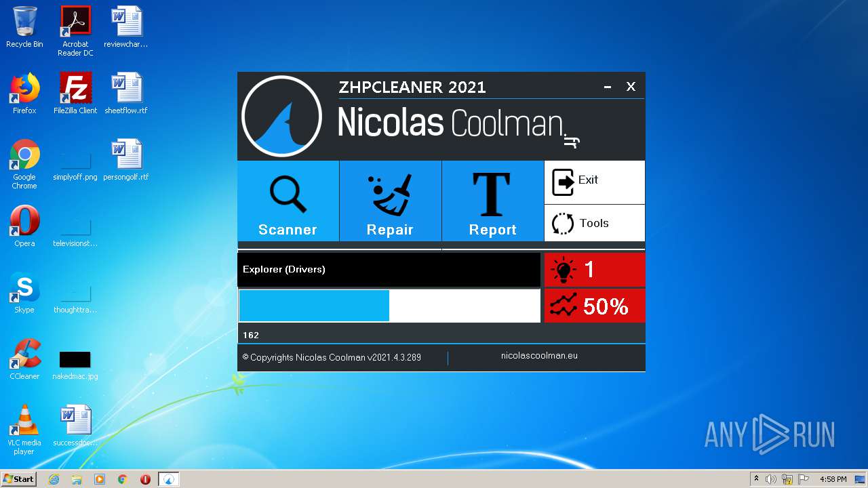
Task: Select the Firefox desktop shortcut
Action: (24, 94)
